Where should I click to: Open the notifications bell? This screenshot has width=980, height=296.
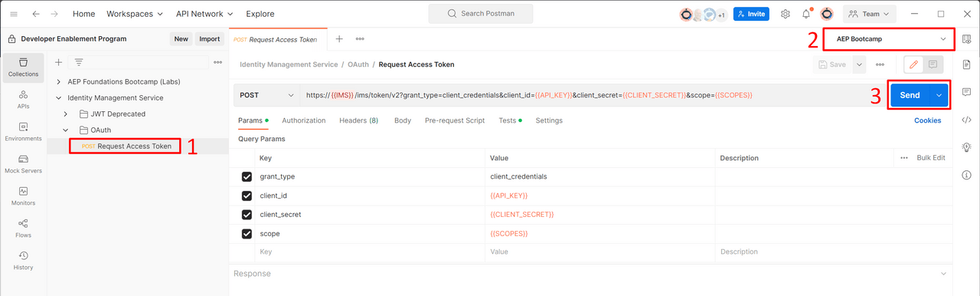806,14
